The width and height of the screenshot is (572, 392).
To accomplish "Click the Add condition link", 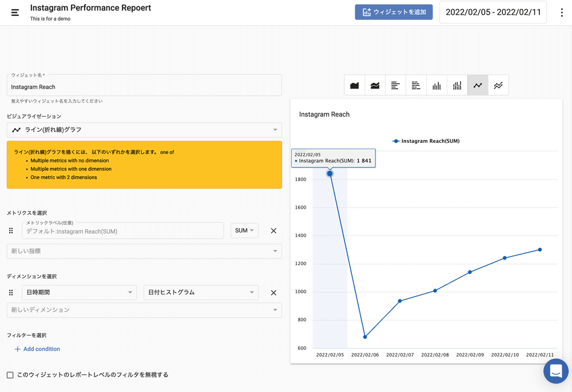I will [x=37, y=349].
